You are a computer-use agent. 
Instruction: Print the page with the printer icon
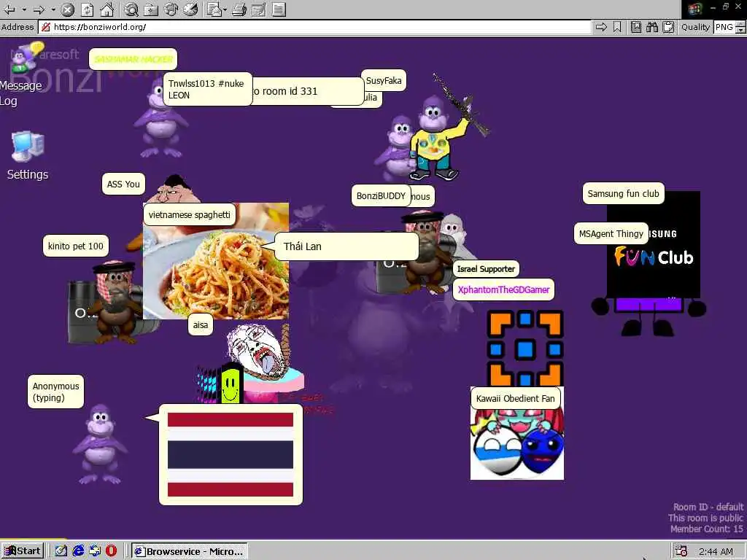pos(239,9)
